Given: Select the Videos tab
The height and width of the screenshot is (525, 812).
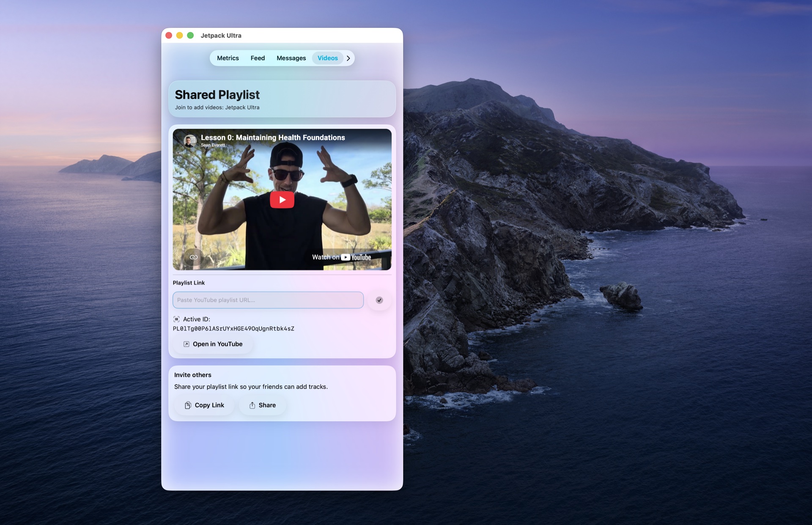Looking at the screenshot, I should (327, 58).
